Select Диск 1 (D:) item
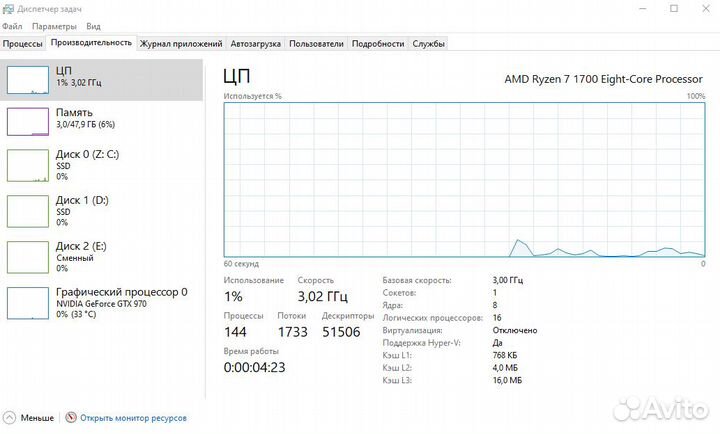 tap(101, 211)
